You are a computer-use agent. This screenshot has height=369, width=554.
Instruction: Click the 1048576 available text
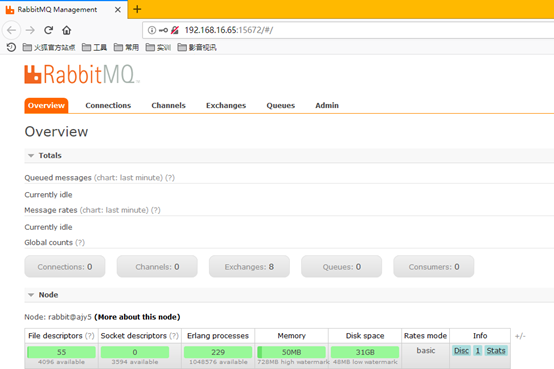pyautogui.click(x=218, y=362)
